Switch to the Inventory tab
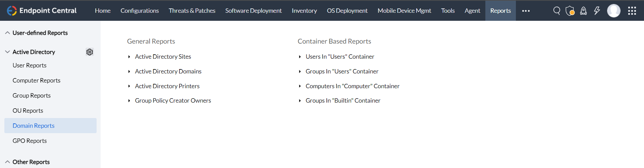The image size is (644, 168). click(304, 11)
